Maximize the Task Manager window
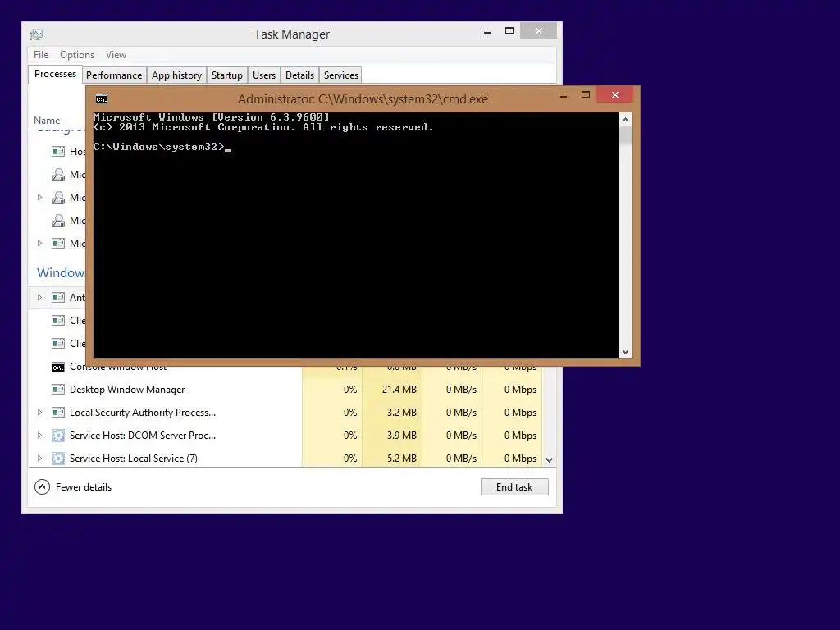This screenshot has width=840, height=630. [x=509, y=31]
